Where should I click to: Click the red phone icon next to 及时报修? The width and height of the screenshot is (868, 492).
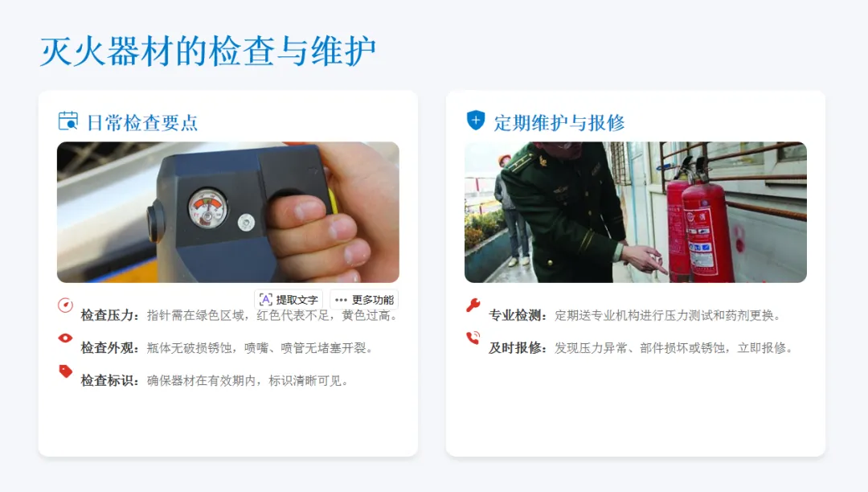[x=473, y=338]
